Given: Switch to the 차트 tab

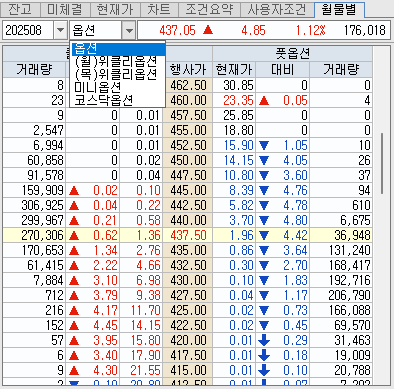Looking at the screenshot, I should [x=159, y=10].
